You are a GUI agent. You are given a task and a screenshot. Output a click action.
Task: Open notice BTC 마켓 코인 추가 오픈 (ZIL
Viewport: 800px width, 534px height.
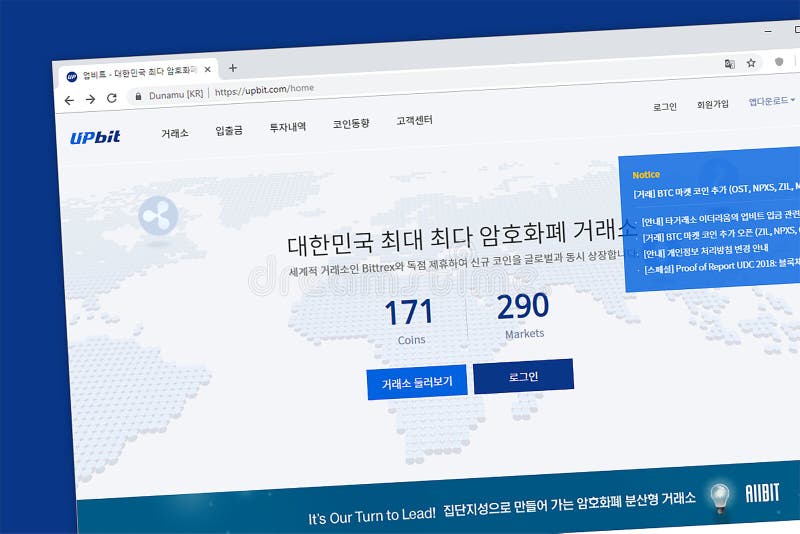tap(721, 234)
